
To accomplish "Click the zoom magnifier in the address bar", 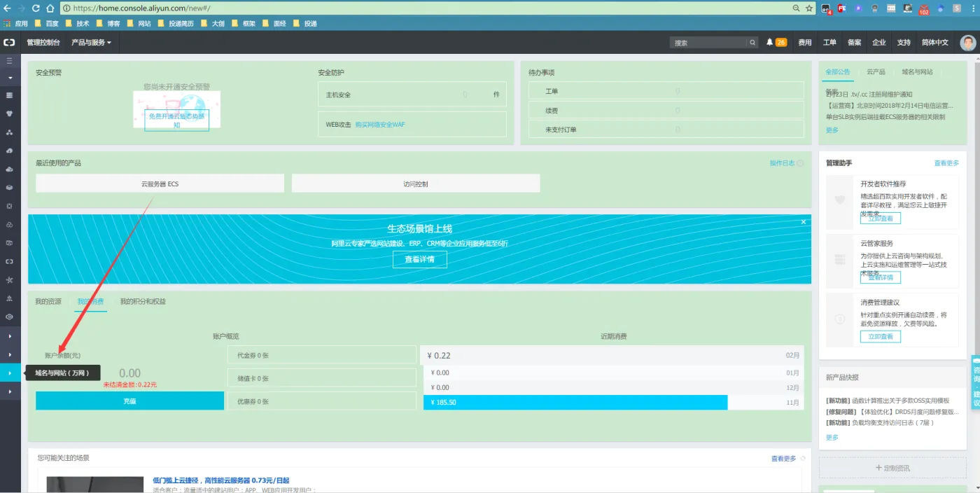I will click(796, 8).
